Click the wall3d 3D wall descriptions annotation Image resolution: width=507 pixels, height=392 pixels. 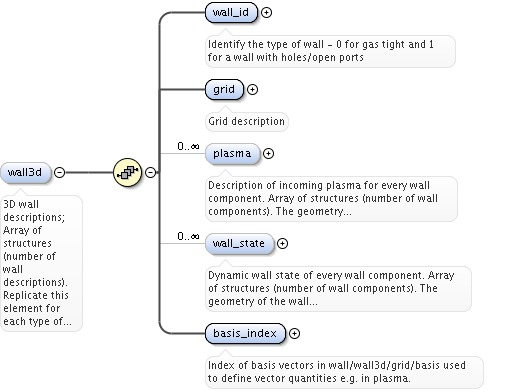(x=41, y=263)
